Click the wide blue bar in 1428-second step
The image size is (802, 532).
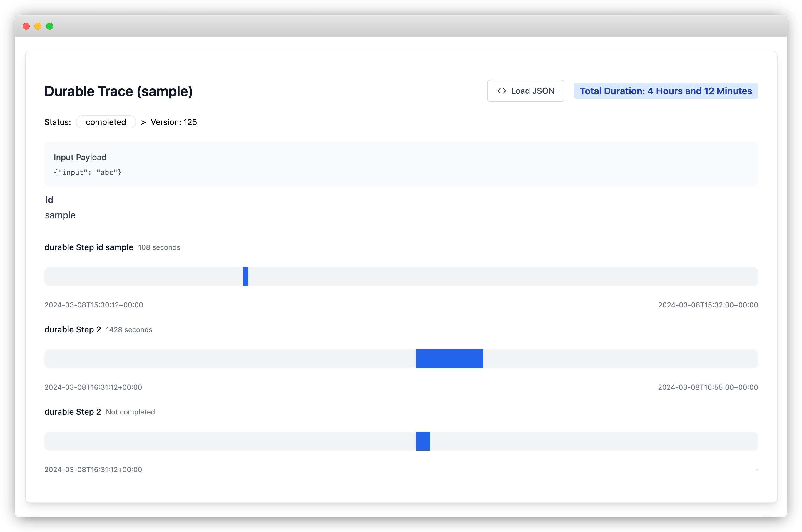coord(449,359)
